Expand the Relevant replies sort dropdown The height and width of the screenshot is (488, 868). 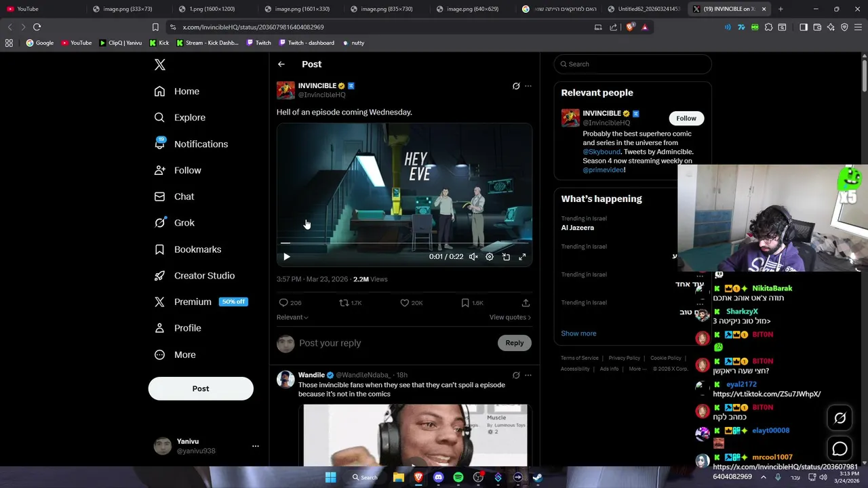[x=292, y=317]
